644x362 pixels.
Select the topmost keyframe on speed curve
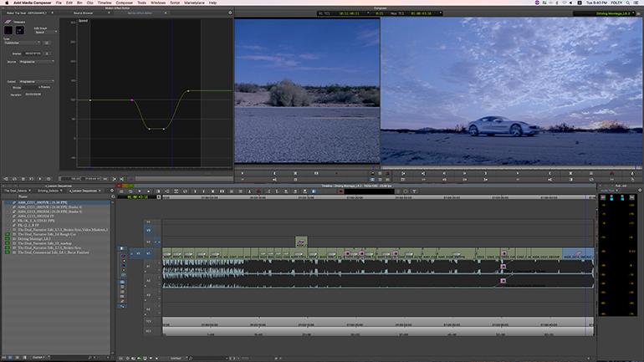pyautogui.click(x=188, y=90)
